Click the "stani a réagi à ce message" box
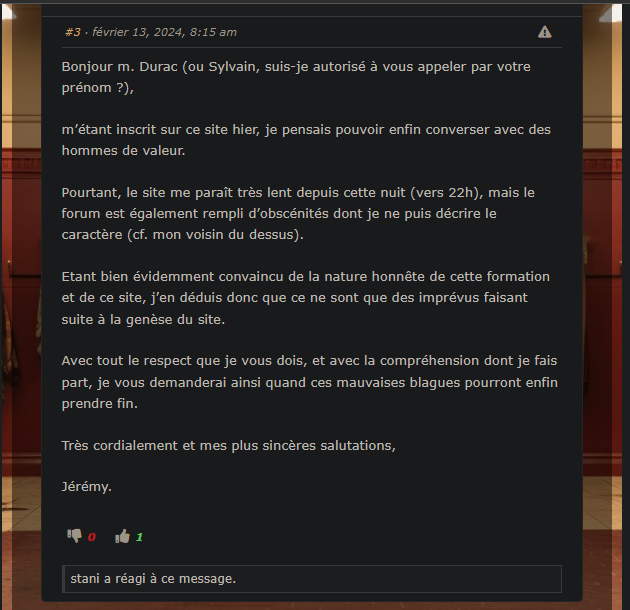The height and width of the screenshot is (610, 630). pyautogui.click(x=312, y=579)
